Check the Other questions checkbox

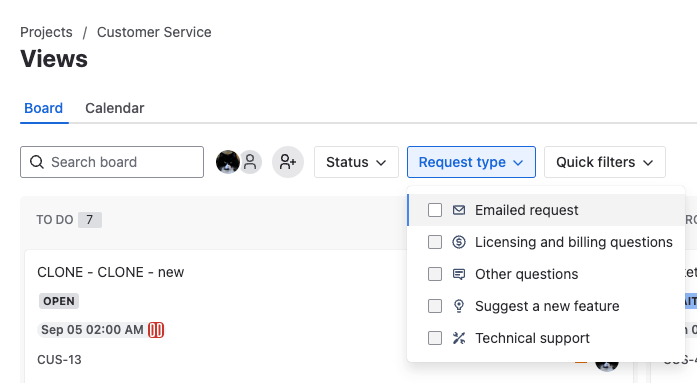435,274
